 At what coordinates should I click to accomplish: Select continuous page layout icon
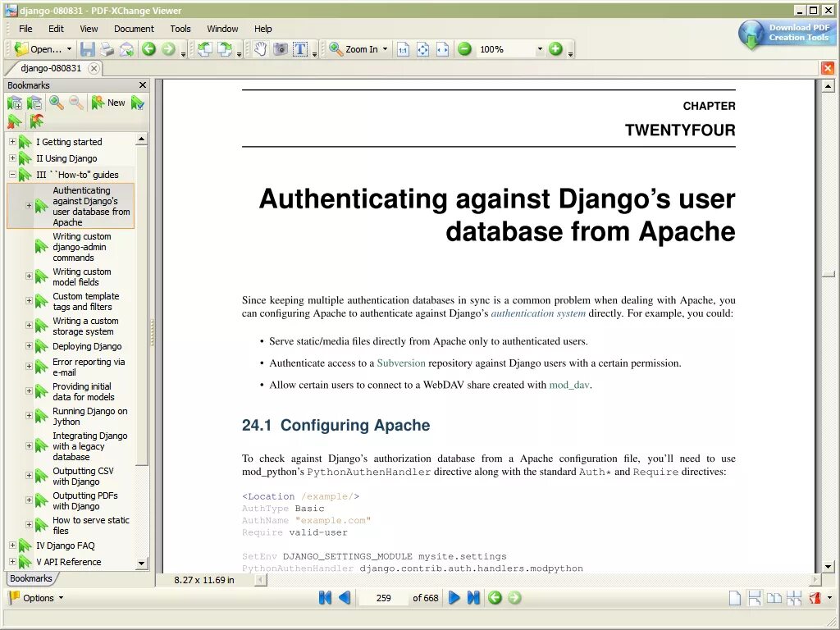click(x=755, y=598)
